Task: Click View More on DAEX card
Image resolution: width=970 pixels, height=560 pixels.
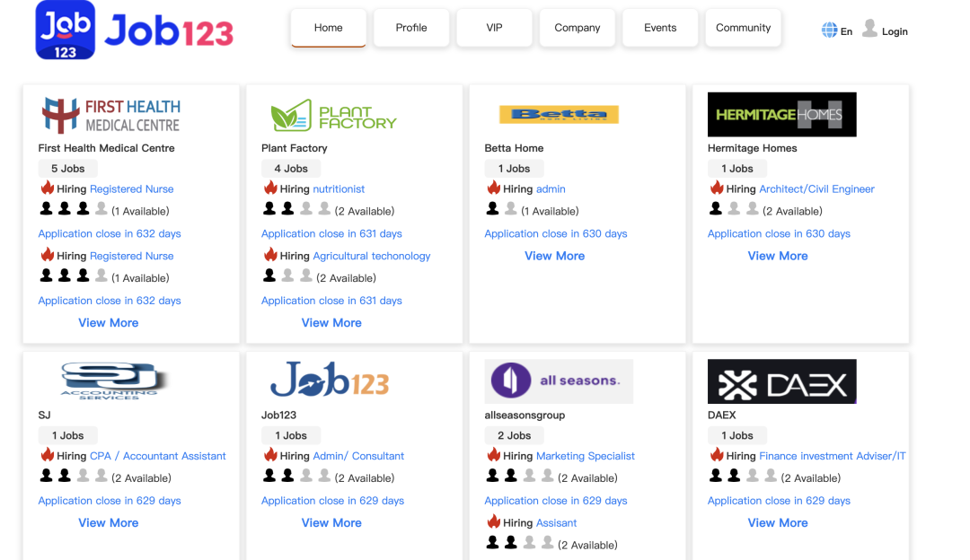Action: [x=778, y=523]
